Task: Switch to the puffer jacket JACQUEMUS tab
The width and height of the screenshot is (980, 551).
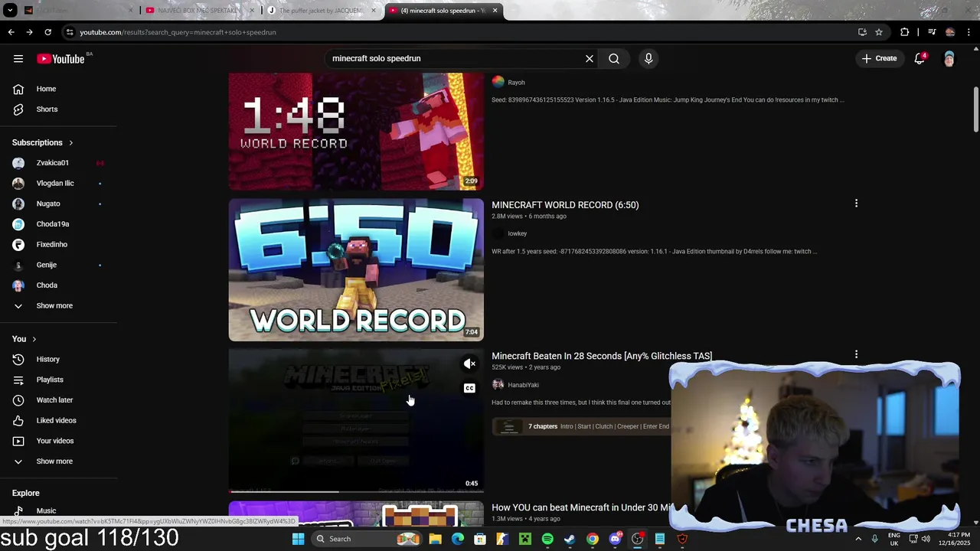Action: tap(320, 11)
